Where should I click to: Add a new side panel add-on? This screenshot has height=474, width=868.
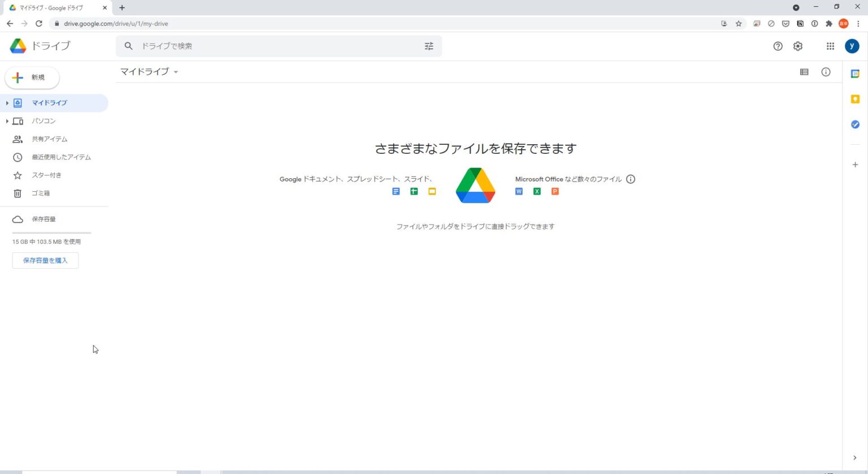[855, 165]
